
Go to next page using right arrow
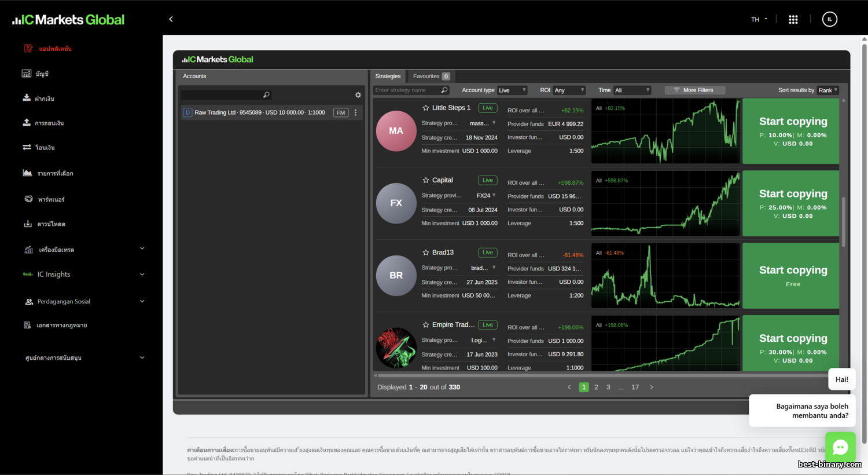point(652,388)
